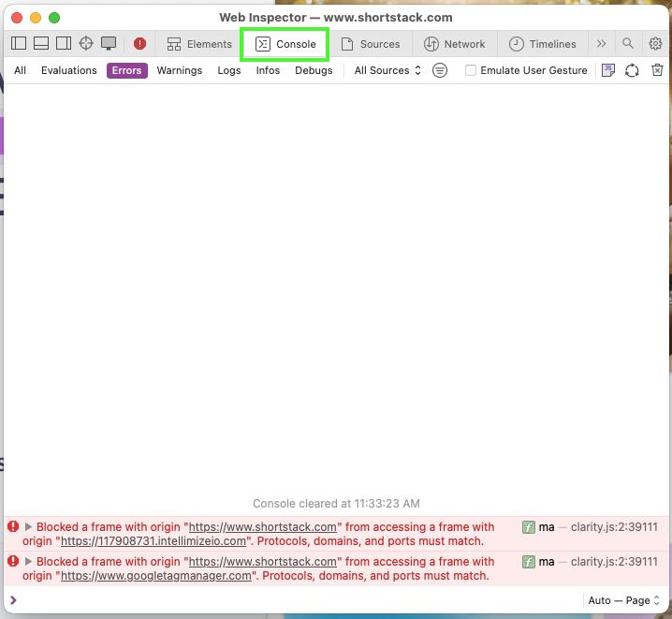Open the All Sources dropdown

coord(387,70)
